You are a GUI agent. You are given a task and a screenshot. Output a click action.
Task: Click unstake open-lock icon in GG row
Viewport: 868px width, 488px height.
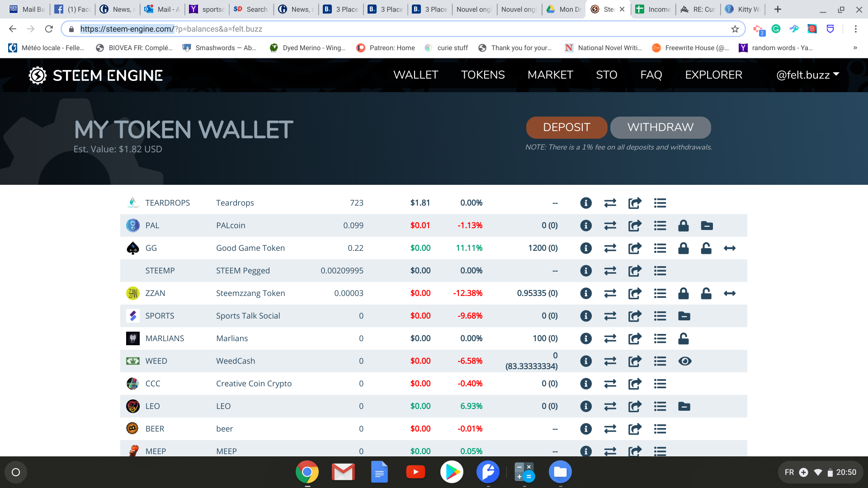pos(706,248)
